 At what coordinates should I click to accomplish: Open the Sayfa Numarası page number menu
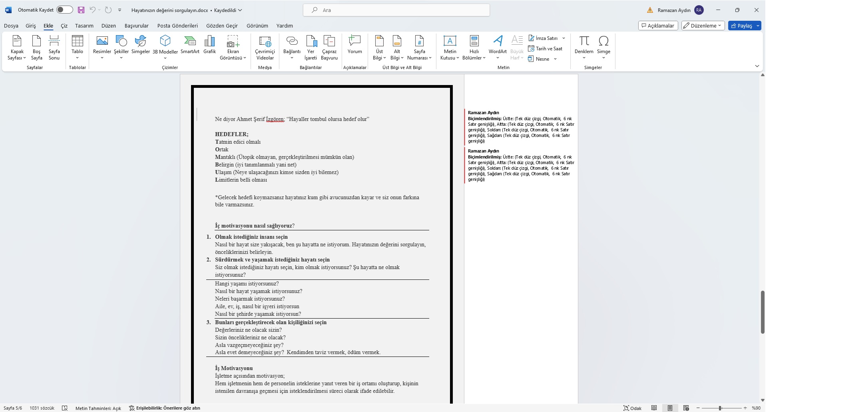[419, 48]
